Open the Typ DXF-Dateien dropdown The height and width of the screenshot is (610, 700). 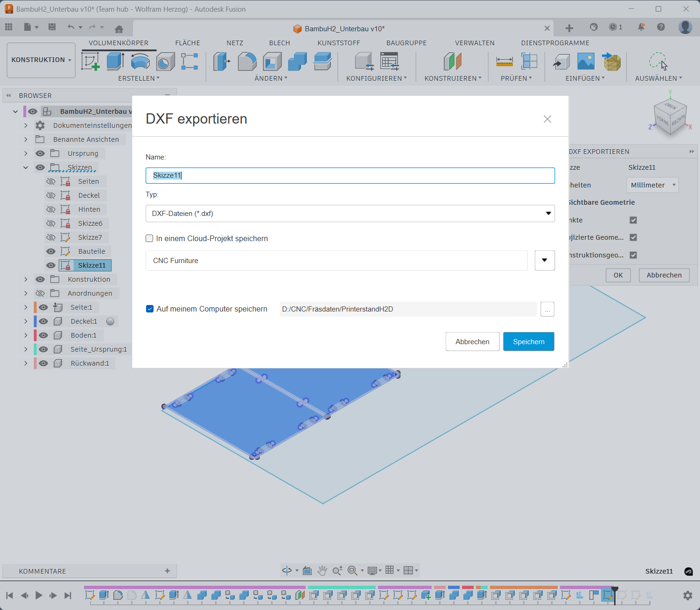(x=350, y=214)
